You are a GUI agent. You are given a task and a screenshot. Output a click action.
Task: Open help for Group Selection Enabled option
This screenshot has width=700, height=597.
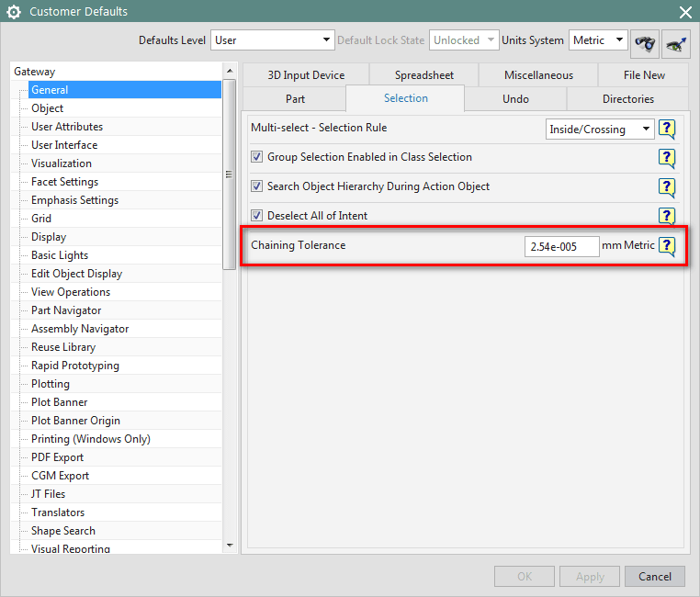click(x=667, y=158)
